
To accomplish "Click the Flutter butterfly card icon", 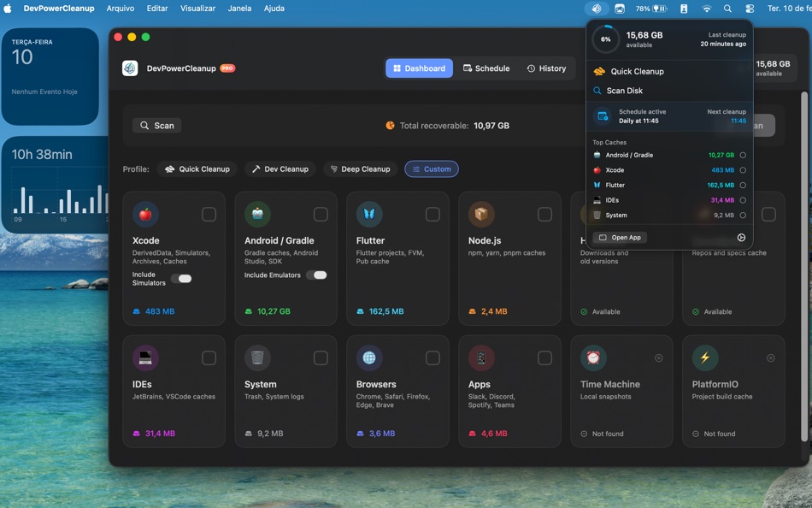I will click(369, 214).
